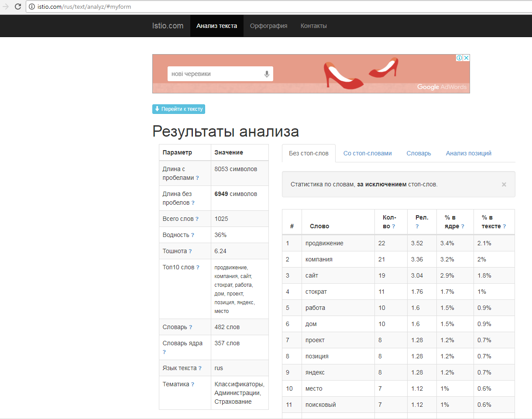Image resolution: width=532 pixels, height=419 pixels.
Task: Click the ad info icon
Action: coord(459,58)
